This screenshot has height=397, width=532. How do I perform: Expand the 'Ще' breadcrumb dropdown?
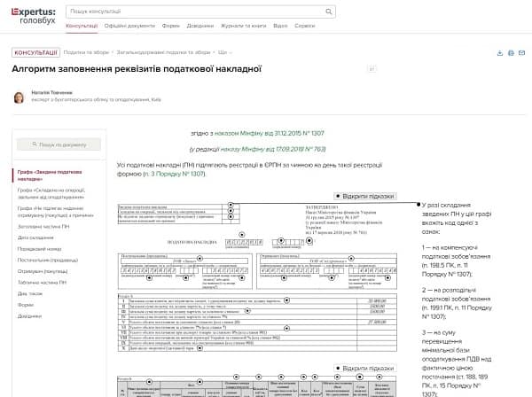pos(225,52)
